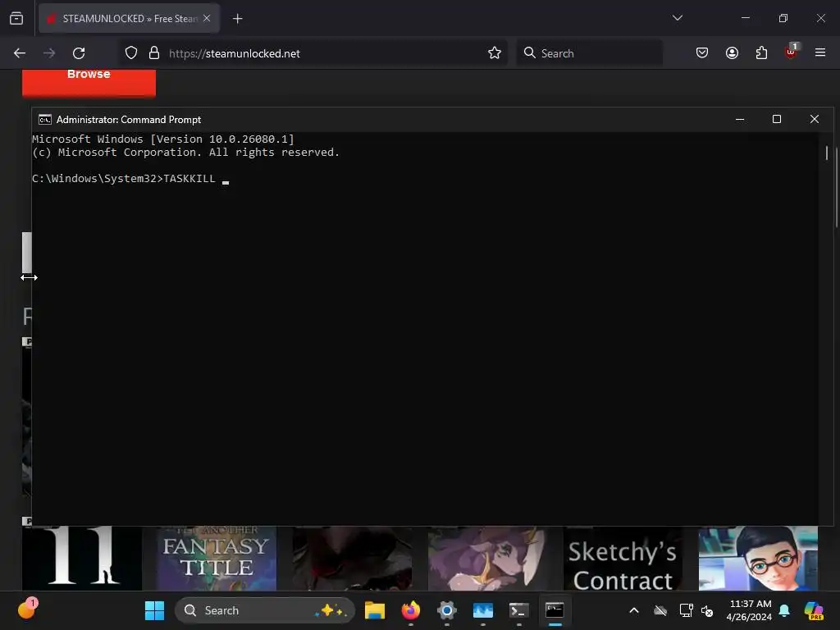Open the Windows Start menu
This screenshot has width=840, height=630.
click(155, 610)
